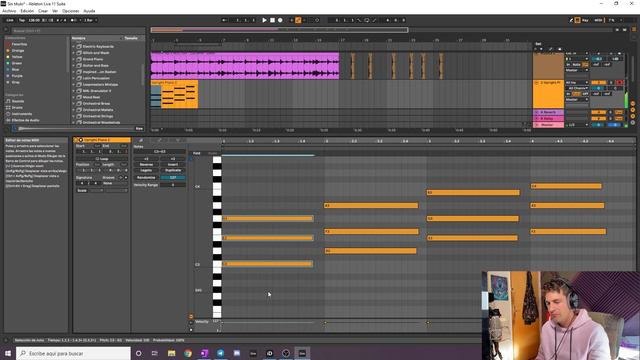
Task: Open Chrome from the taskbar
Action: (188, 353)
